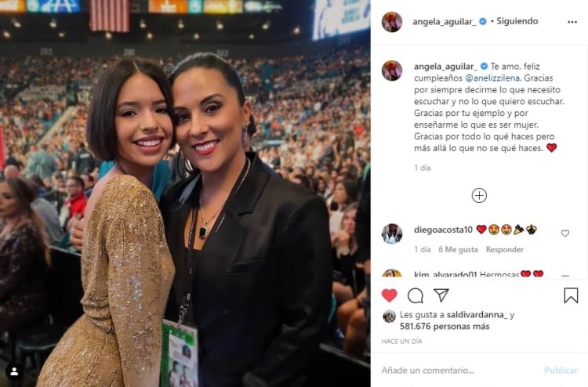The image size is (588, 387).
Task: Reply to diegoacosta10 via Responder
Action: [x=504, y=249]
